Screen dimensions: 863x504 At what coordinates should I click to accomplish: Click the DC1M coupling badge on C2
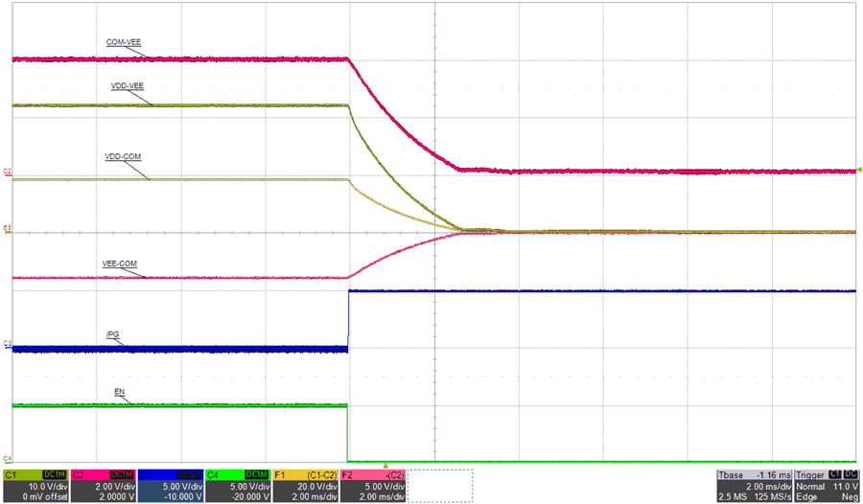[x=122, y=475]
